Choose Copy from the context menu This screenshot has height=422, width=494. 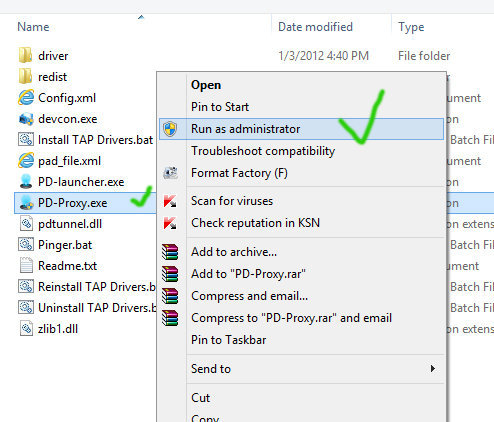[x=205, y=418]
